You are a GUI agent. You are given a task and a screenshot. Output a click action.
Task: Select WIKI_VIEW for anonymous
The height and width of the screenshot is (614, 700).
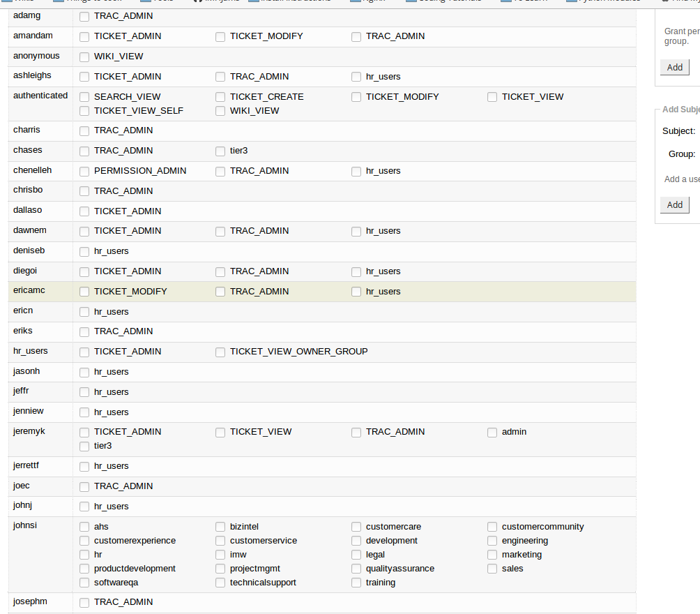(84, 57)
